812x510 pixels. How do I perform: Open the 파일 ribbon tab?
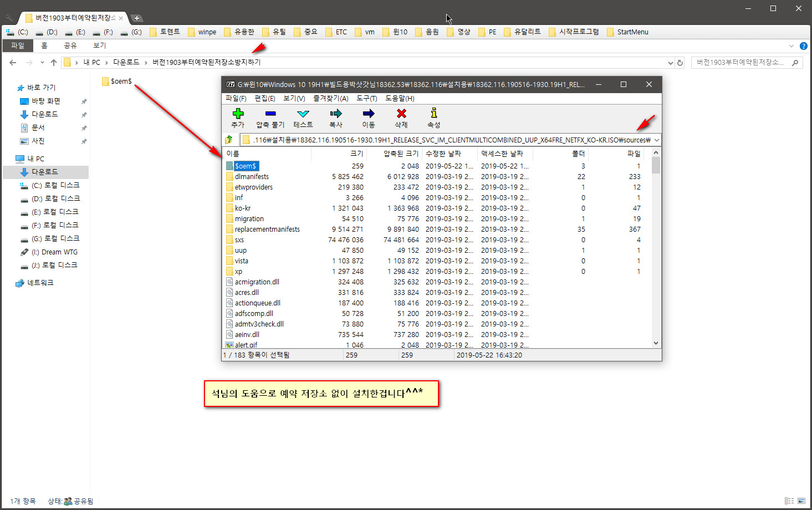(x=18, y=45)
